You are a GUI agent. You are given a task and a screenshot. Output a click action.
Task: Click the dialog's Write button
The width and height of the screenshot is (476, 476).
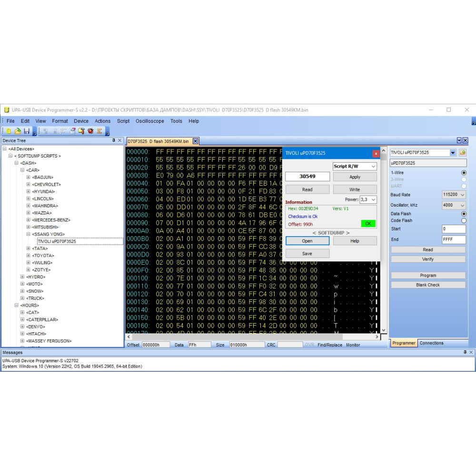[355, 189]
